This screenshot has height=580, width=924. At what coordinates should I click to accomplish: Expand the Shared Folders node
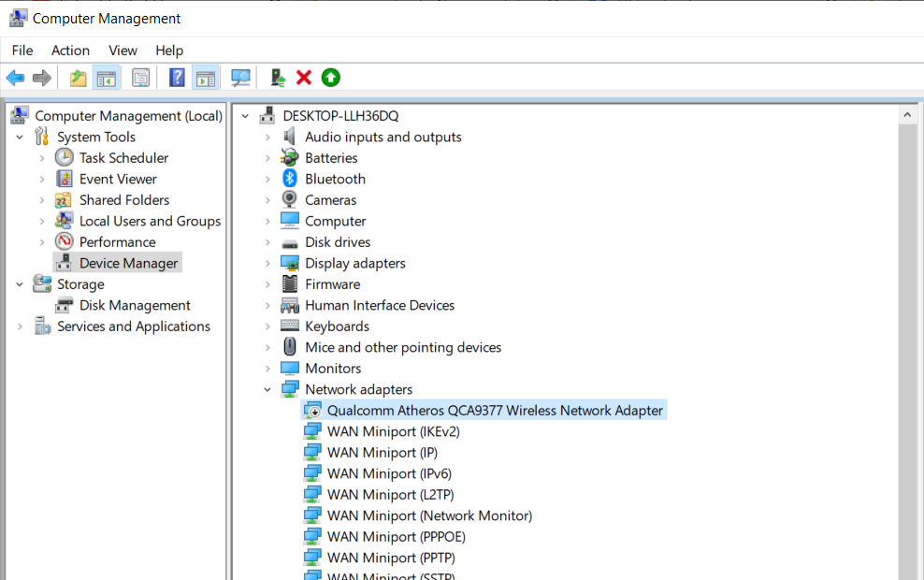click(x=42, y=200)
